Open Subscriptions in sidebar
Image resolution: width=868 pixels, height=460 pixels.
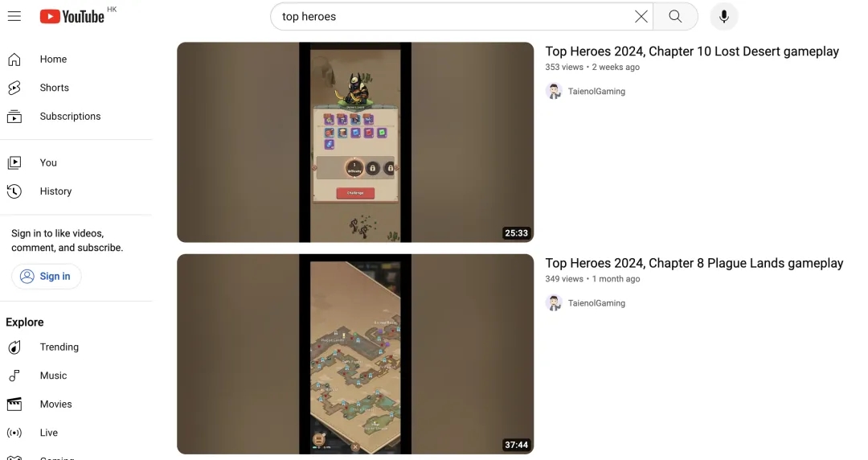click(x=76, y=117)
